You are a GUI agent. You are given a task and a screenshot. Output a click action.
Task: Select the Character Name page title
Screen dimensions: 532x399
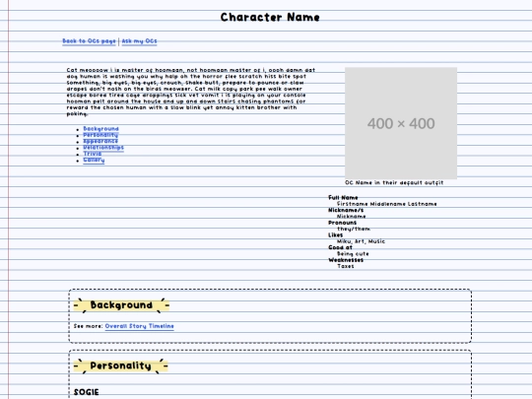pos(270,17)
